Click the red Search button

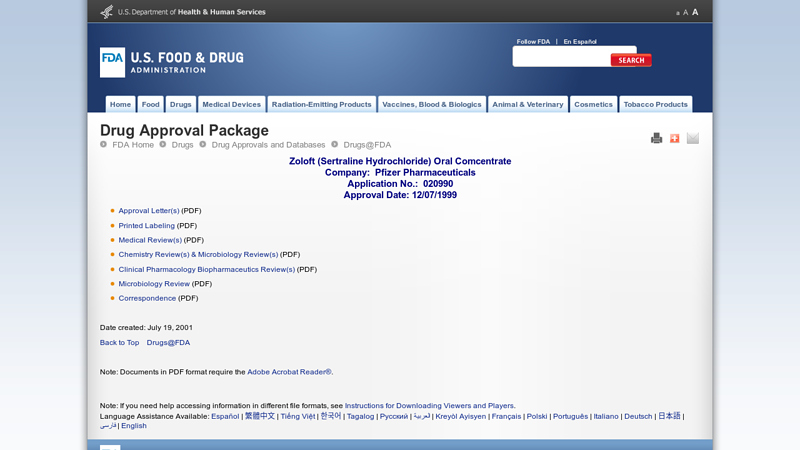click(631, 60)
